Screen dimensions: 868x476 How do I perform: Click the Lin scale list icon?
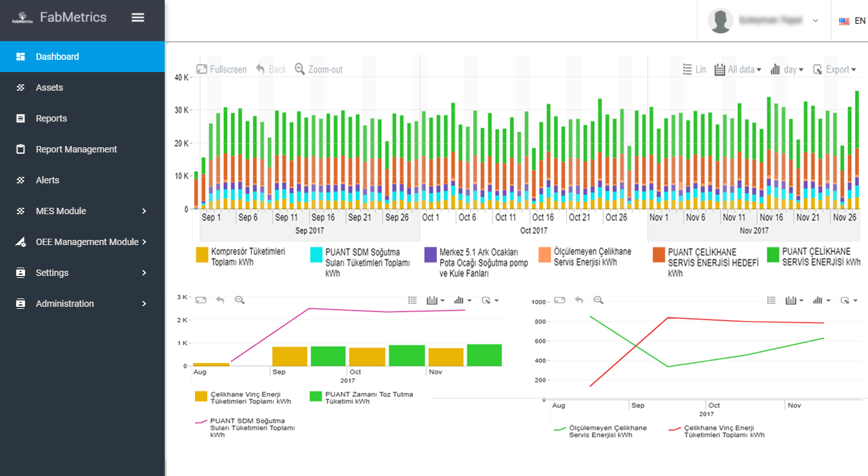[x=687, y=69]
